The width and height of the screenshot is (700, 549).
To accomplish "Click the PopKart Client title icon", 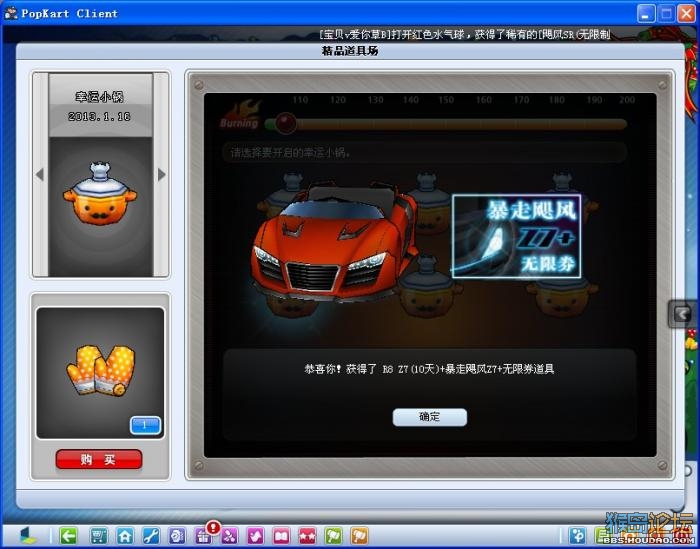I will 11,13.
